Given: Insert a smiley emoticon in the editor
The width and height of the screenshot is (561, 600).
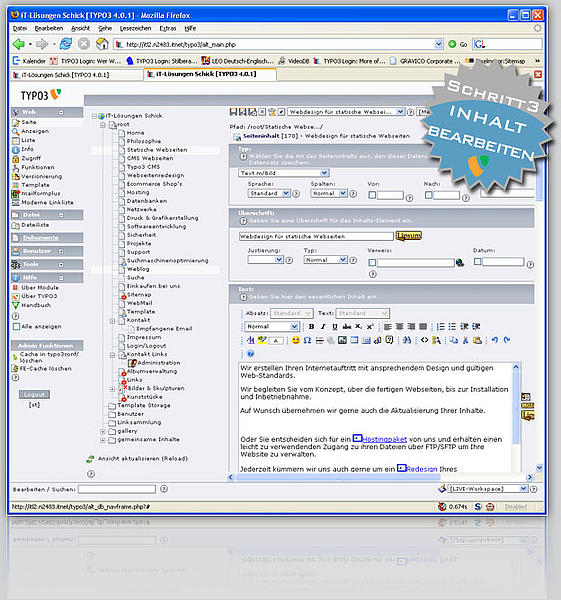Looking at the screenshot, I should 295,340.
